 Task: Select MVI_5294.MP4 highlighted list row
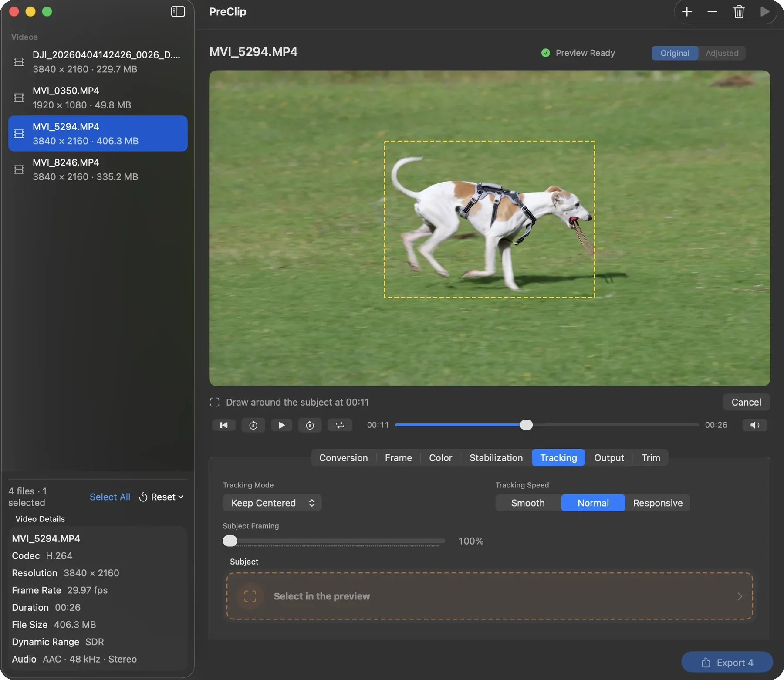(x=98, y=133)
